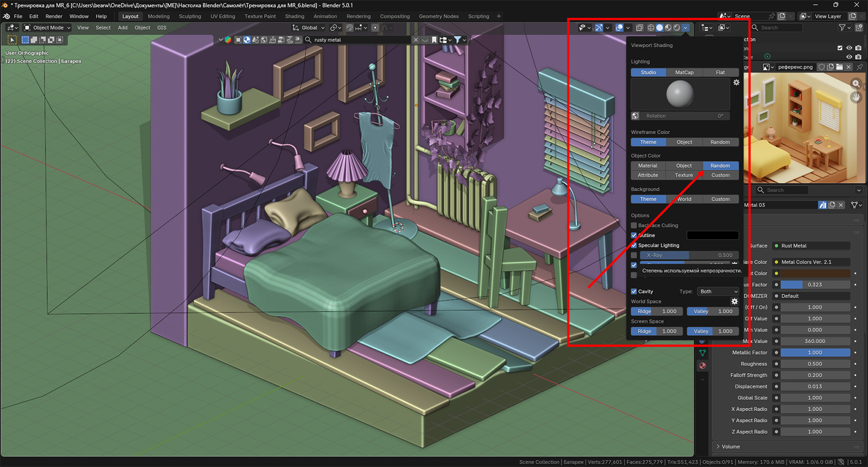
Task: Disable the Specular Lighting checkbox
Action: 634,245
